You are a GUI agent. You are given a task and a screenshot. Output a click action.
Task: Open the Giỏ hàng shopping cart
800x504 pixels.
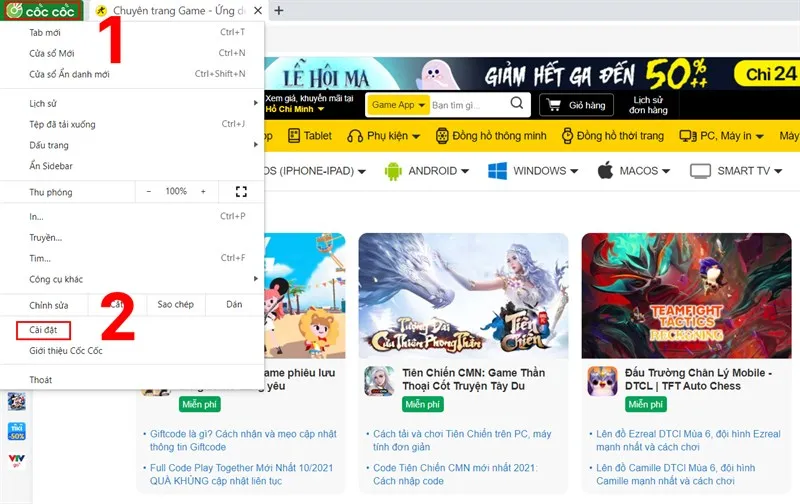[576, 105]
